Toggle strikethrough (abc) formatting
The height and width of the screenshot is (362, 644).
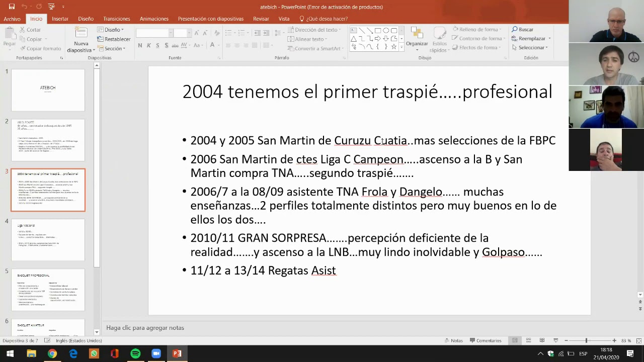coord(175,46)
